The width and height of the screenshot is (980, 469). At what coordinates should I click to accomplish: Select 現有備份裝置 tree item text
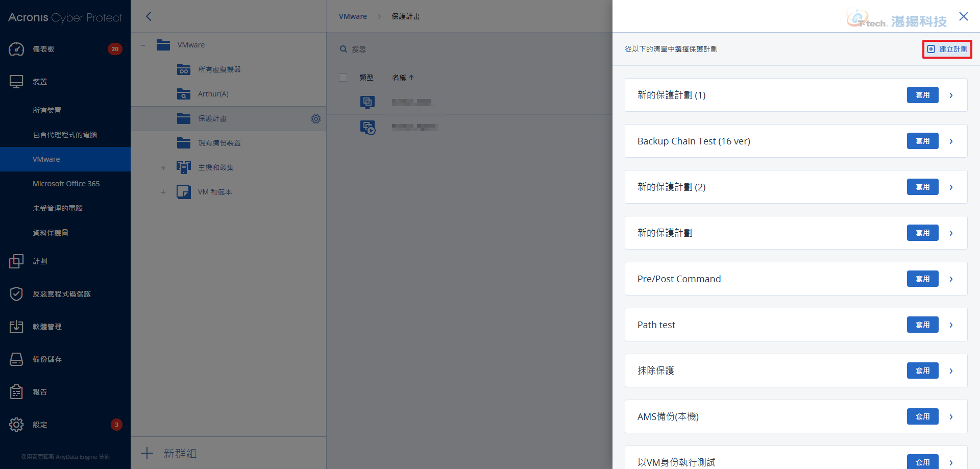coord(219,143)
